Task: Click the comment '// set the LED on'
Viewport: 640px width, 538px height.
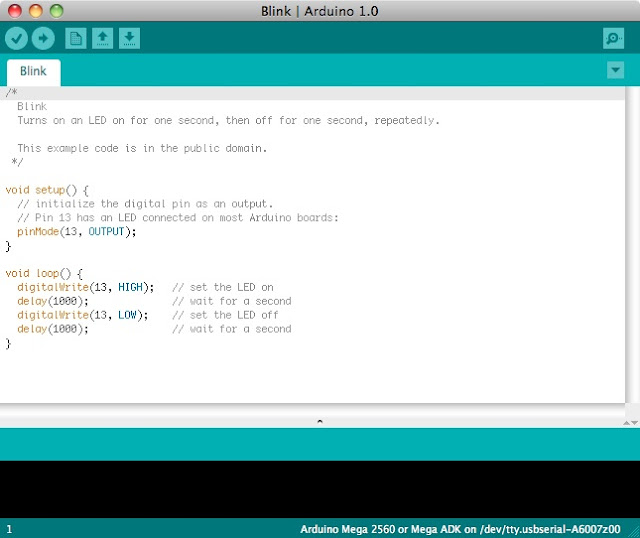Action: 223,287
